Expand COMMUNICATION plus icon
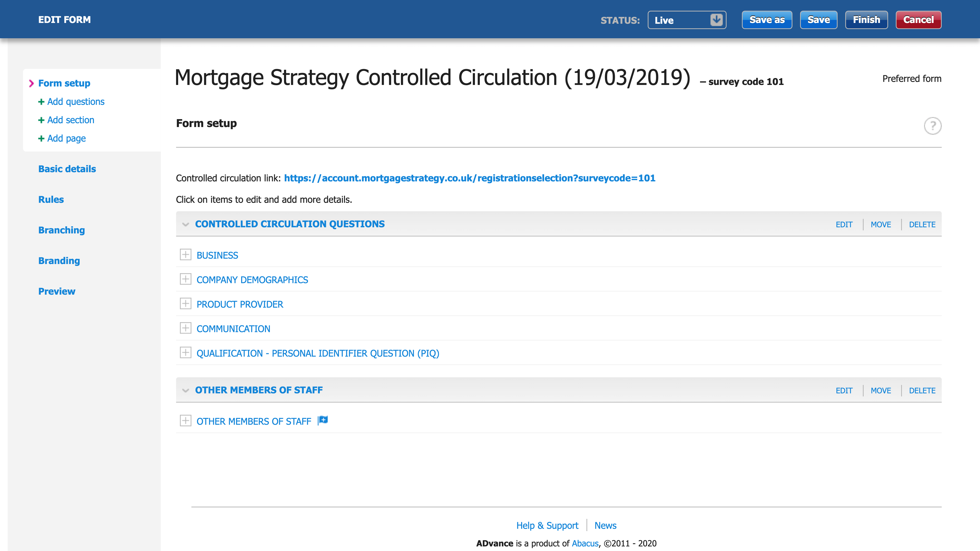Image resolution: width=980 pixels, height=551 pixels. tap(185, 328)
